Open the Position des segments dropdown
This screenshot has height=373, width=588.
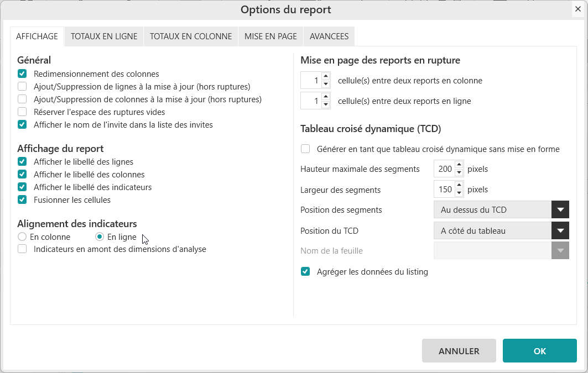tap(560, 210)
